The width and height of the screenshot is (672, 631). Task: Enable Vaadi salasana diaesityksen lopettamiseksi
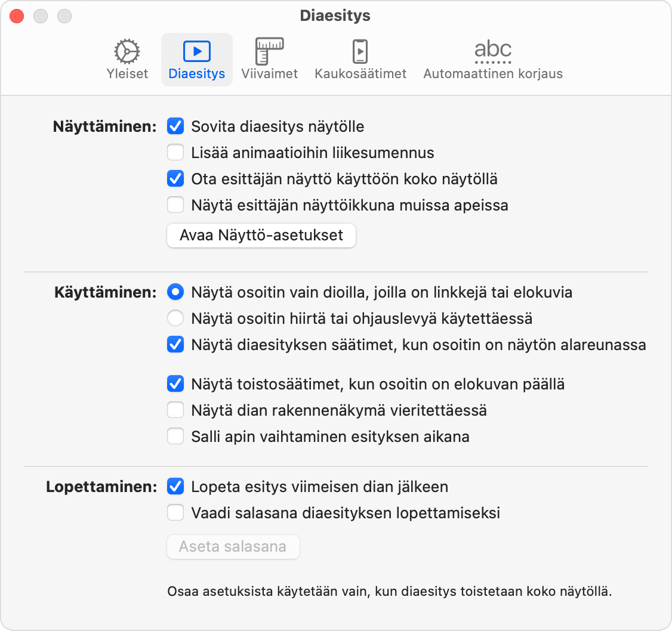coord(175,513)
